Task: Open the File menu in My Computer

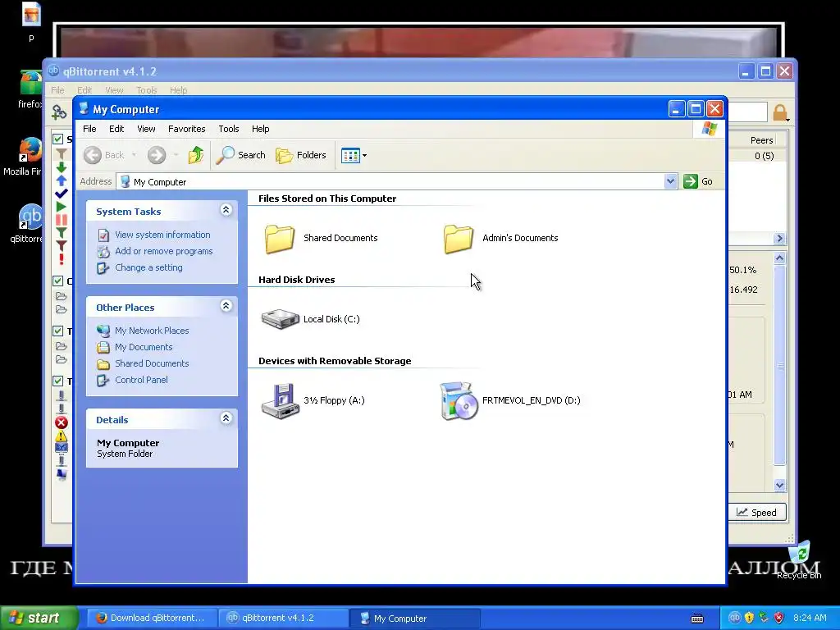Action: click(89, 129)
